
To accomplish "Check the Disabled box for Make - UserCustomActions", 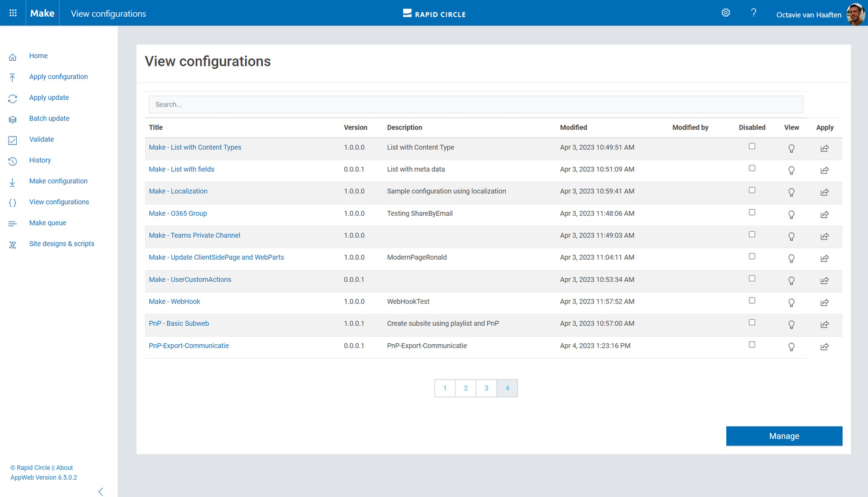I will (x=752, y=278).
